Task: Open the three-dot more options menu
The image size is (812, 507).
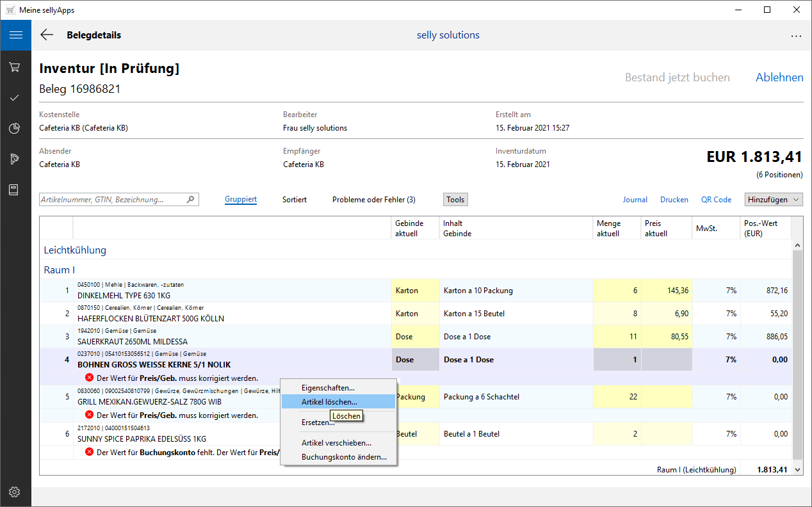Action: [796, 36]
